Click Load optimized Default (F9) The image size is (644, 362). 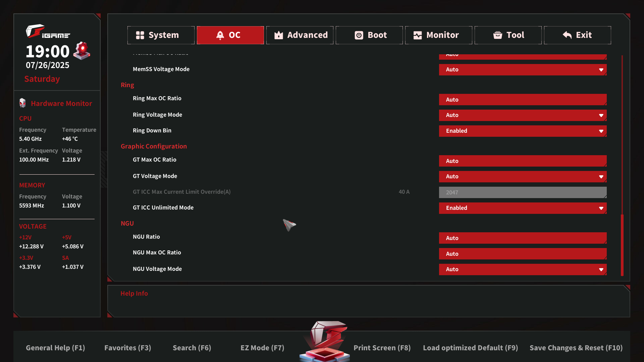pyautogui.click(x=470, y=348)
